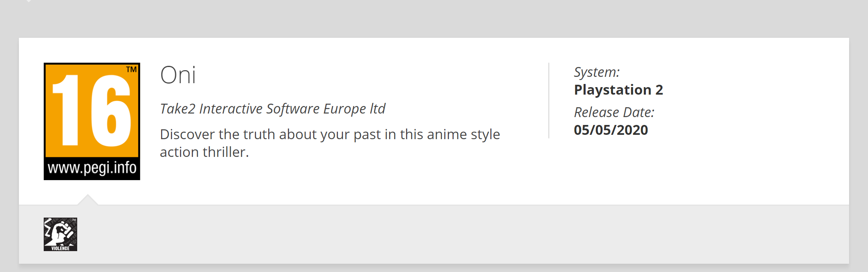
Task: Click the Playstation 2 system text
Action: point(618,90)
